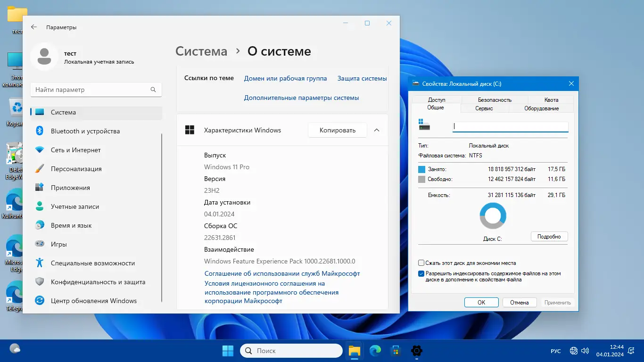The height and width of the screenshot is (362, 644).
Task: Open Accessibility settings (Специальные возможности)
Action: 96,263
